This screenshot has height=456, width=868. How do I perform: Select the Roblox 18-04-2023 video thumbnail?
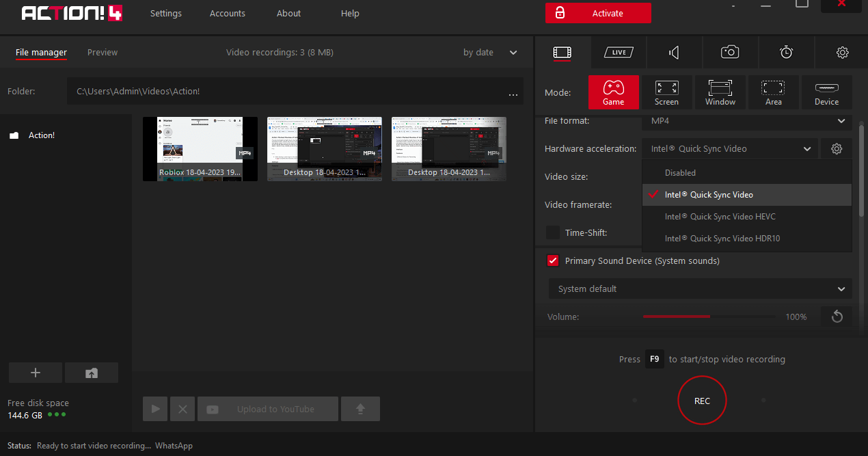(200, 149)
